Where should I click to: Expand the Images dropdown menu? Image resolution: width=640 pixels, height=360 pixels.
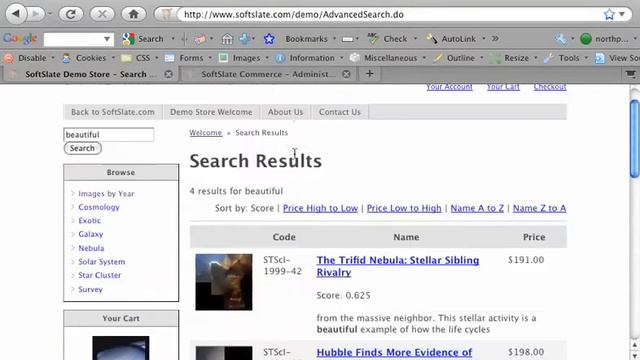(x=267, y=58)
